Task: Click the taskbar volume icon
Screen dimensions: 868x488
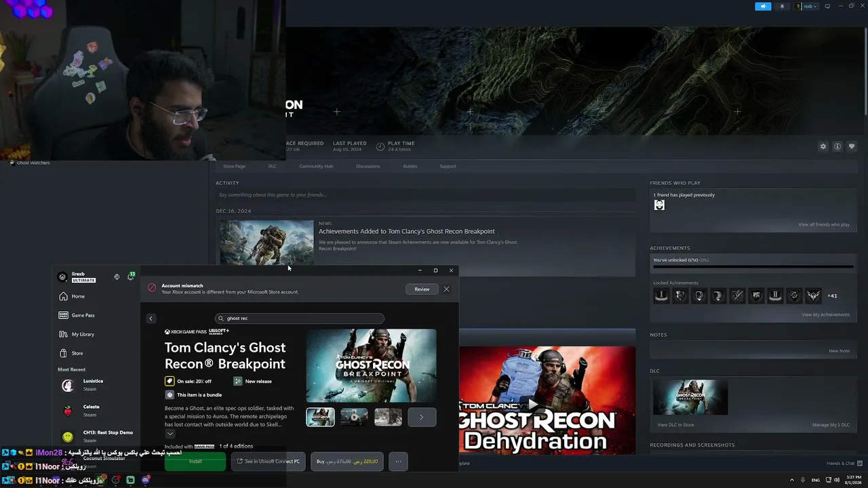Action: tap(837, 480)
